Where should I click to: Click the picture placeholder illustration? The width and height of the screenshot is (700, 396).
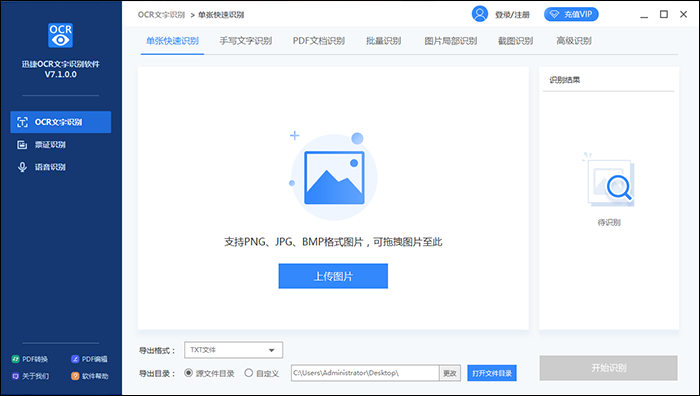tap(333, 176)
